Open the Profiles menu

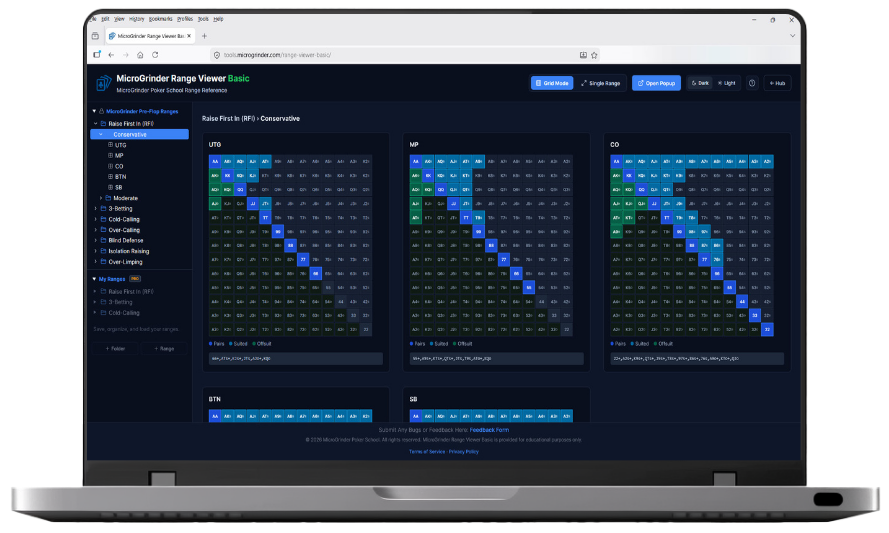pyautogui.click(x=185, y=19)
